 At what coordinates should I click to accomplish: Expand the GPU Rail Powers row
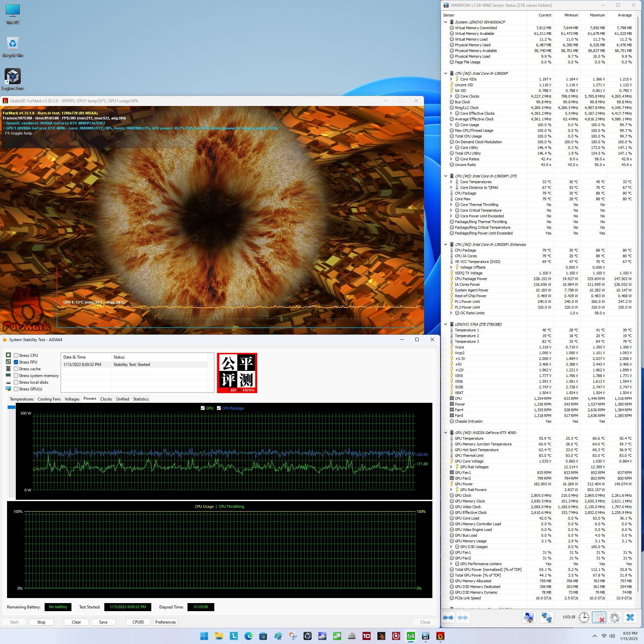click(451, 490)
